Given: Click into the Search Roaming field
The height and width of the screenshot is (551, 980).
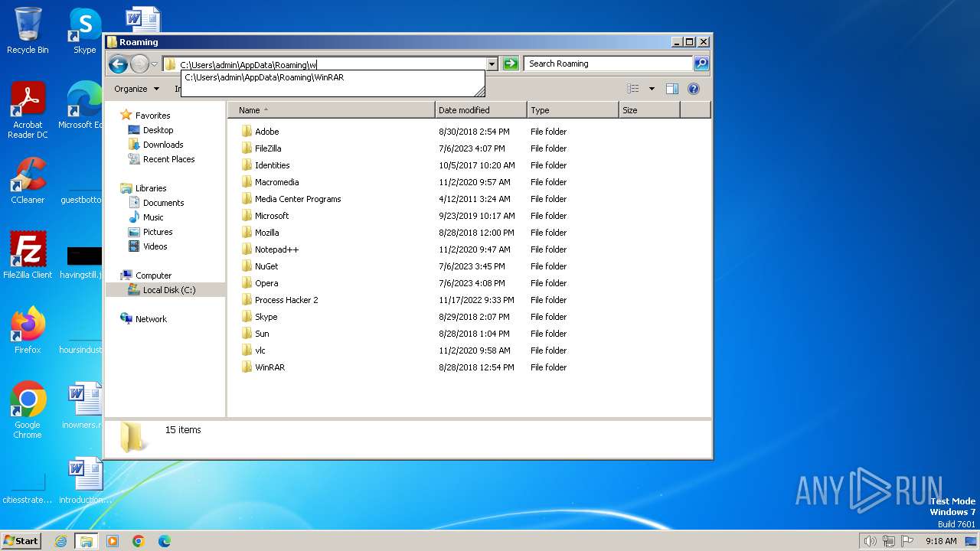Looking at the screenshot, I should (x=609, y=64).
